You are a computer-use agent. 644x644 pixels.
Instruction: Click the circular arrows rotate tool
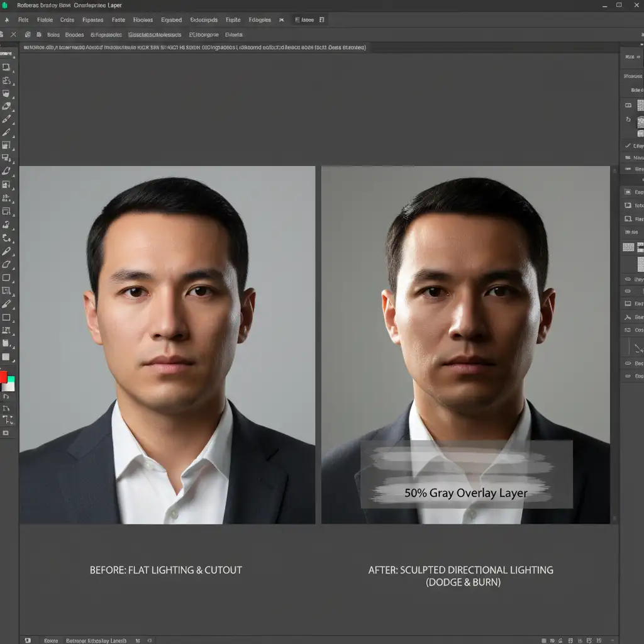click(x=6, y=238)
